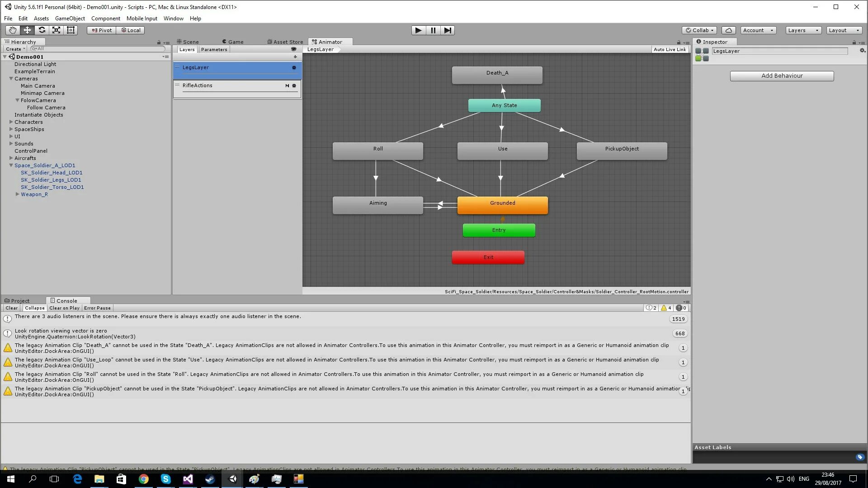
Task: Open the cloud services icon
Action: pyautogui.click(x=728, y=30)
